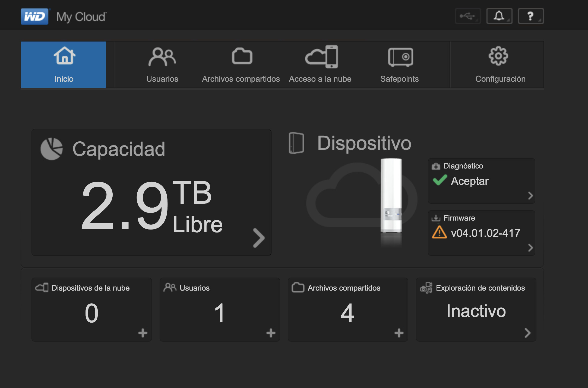
Task: Add a user with the plus button
Action: [271, 333]
